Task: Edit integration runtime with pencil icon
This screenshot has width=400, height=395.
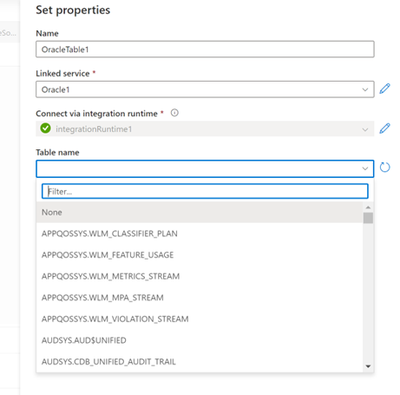Action: click(x=385, y=128)
